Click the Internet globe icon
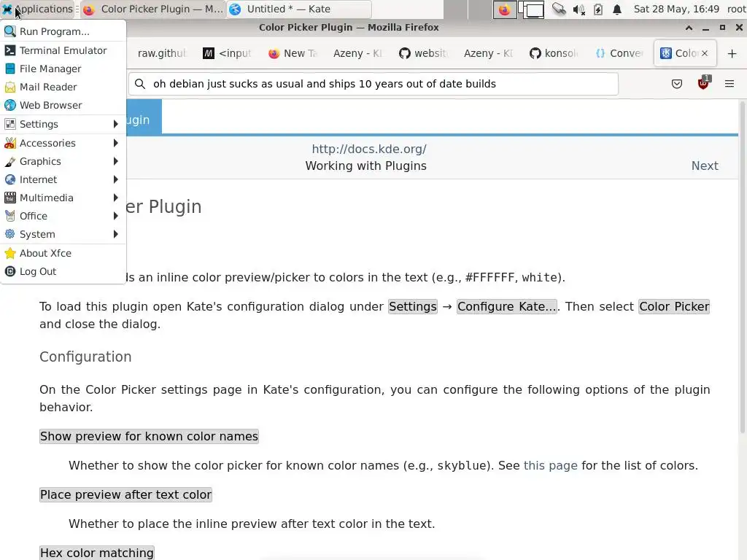This screenshot has height=560, width=747. pyautogui.click(x=10, y=179)
